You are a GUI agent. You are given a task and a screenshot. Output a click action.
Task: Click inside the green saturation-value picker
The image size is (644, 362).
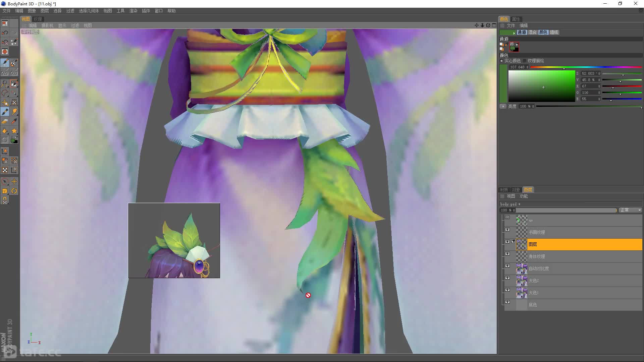pos(541,86)
